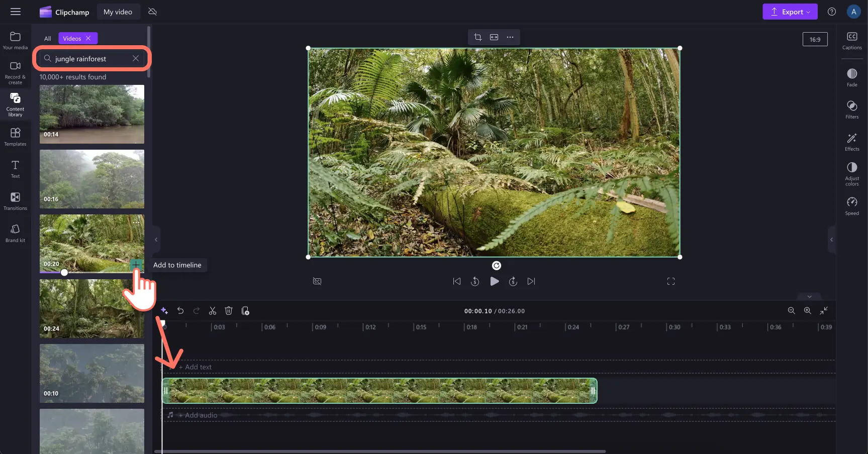This screenshot has width=868, height=454.
Task: Zoom out the timeline
Action: pyautogui.click(x=791, y=311)
